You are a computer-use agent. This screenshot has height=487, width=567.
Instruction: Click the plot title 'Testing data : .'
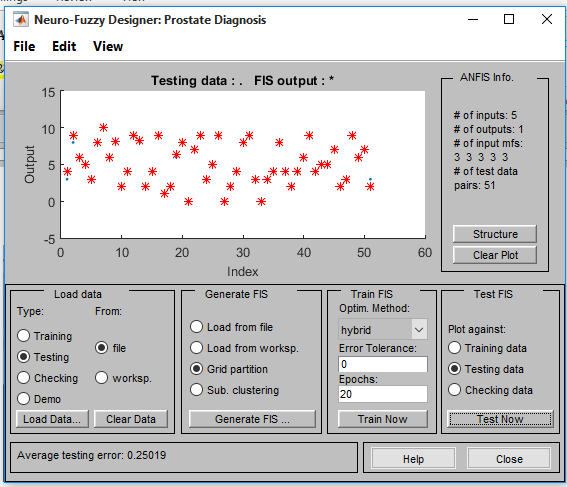coord(197,80)
